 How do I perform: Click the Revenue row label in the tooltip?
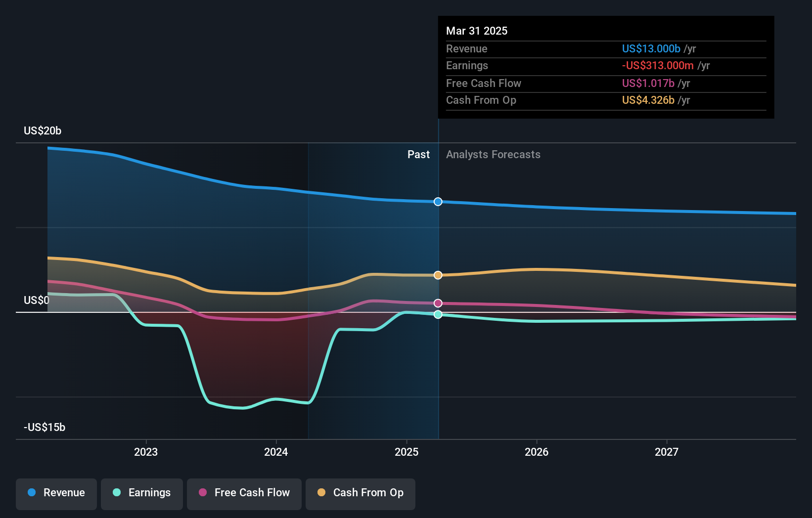click(467, 48)
